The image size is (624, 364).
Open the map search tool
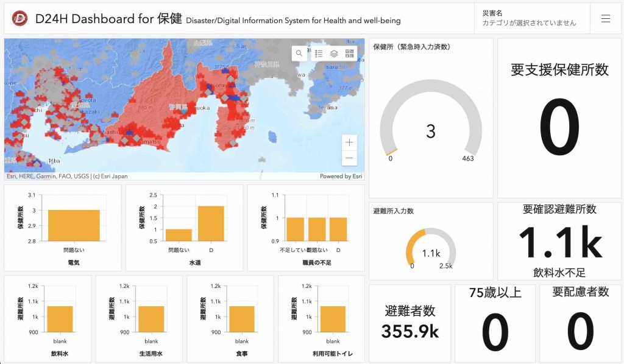click(299, 53)
